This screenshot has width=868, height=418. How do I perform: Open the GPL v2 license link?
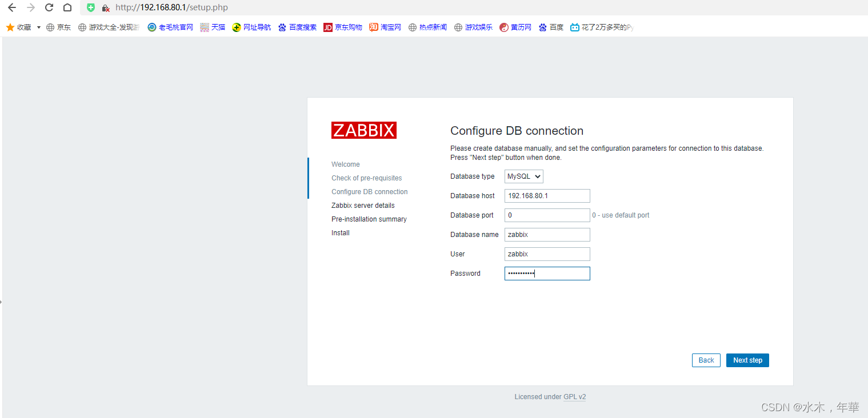(575, 397)
